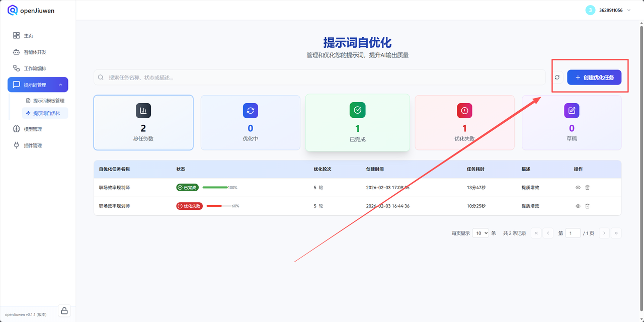Open the 已完成 statistics card
644x322 pixels.
pos(357,122)
